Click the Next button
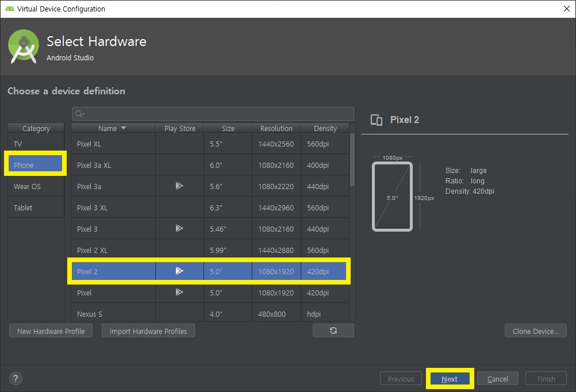This screenshot has height=392, width=576. coord(450,379)
